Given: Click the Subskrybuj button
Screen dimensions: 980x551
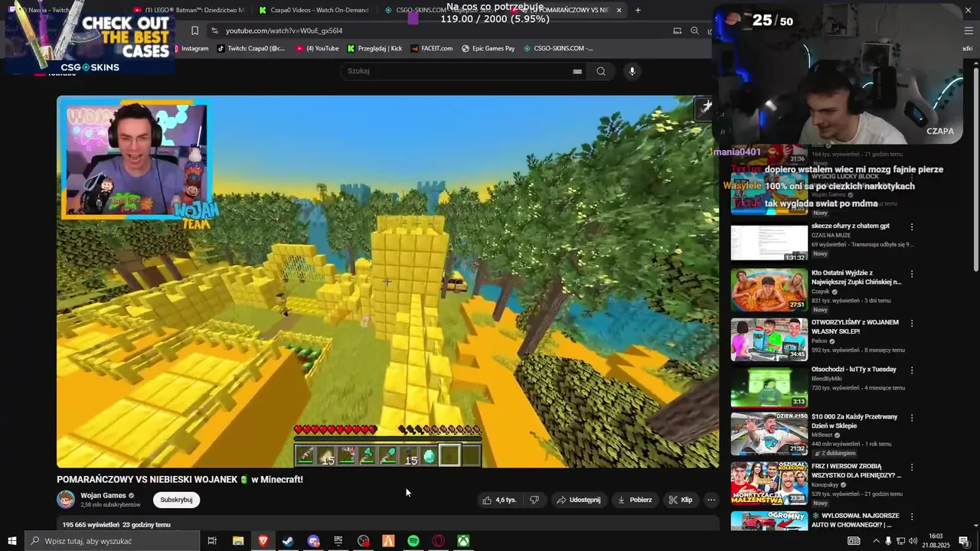Looking at the screenshot, I should point(176,500).
